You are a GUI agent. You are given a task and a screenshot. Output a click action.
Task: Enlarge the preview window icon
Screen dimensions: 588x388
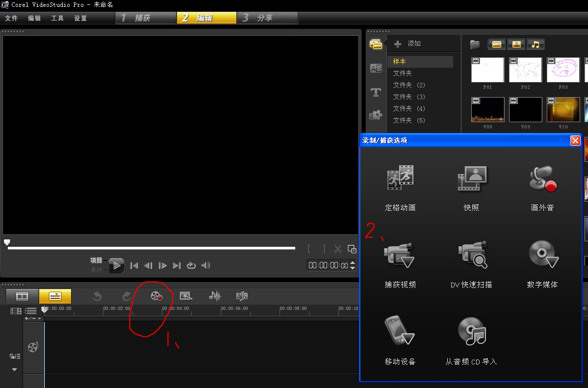point(352,249)
